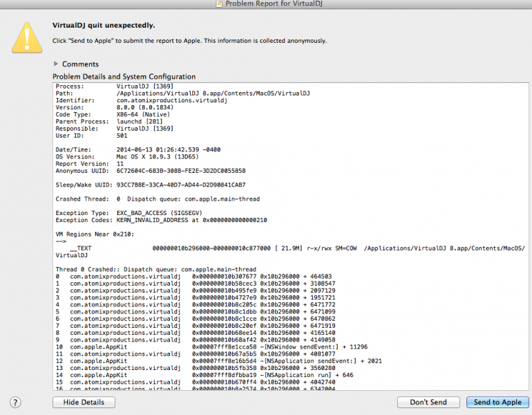The width and height of the screenshot is (532, 415).
Task: Click the Comments label
Action: (x=80, y=64)
